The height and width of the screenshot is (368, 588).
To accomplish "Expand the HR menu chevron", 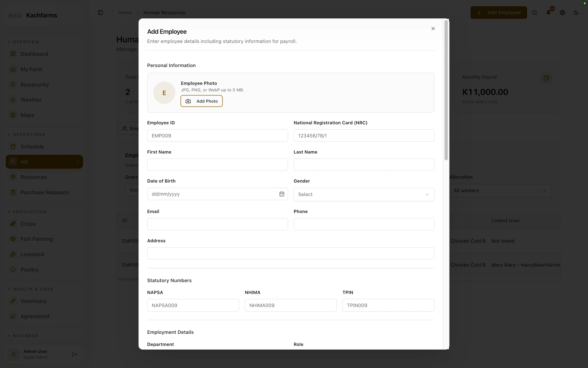I will coord(78,162).
